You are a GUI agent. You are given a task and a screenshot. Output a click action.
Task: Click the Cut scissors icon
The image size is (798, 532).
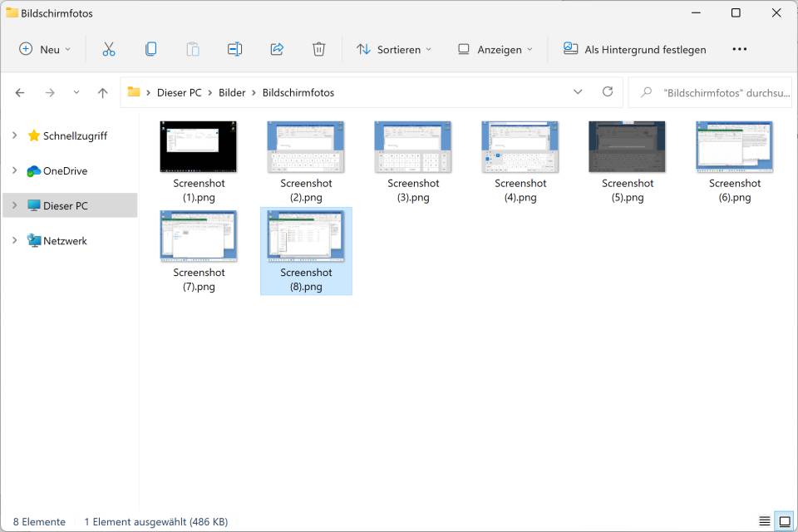[x=109, y=49]
